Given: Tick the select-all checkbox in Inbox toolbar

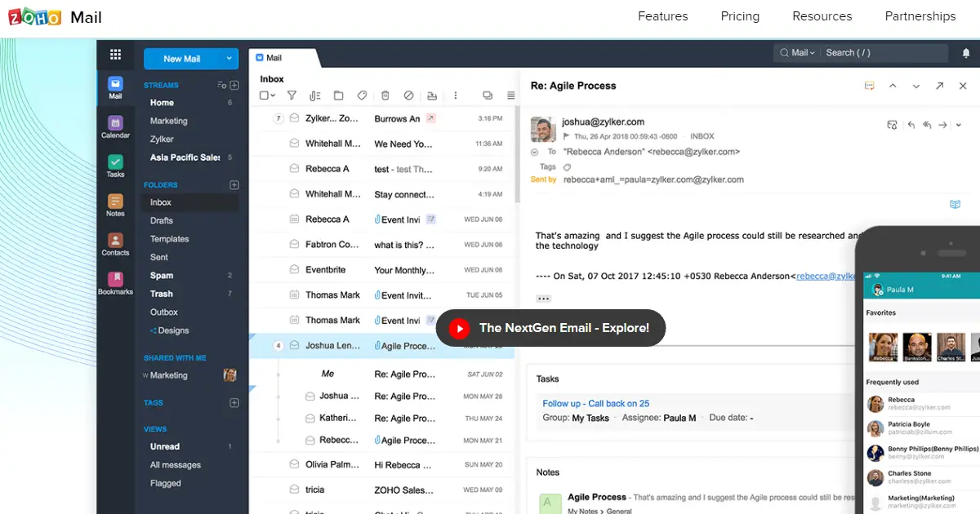Looking at the screenshot, I should click(264, 95).
